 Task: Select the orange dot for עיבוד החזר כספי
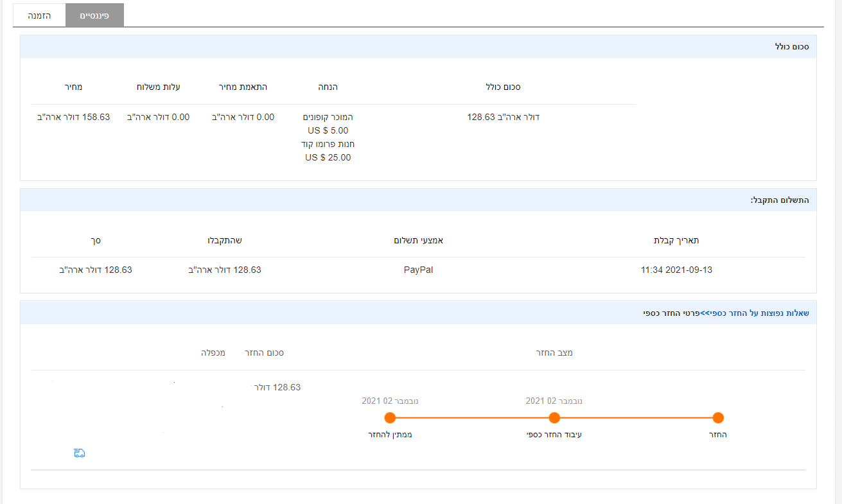pyautogui.click(x=555, y=418)
